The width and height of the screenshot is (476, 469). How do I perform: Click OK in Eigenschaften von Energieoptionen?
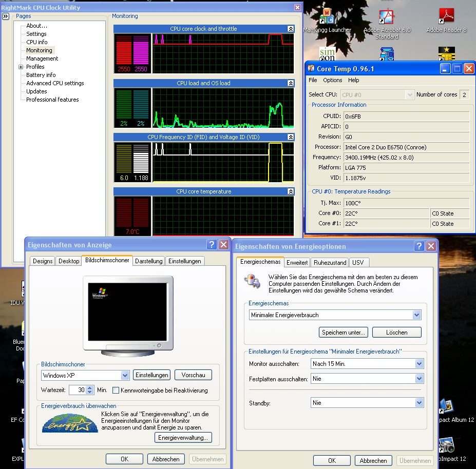pos(332,461)
